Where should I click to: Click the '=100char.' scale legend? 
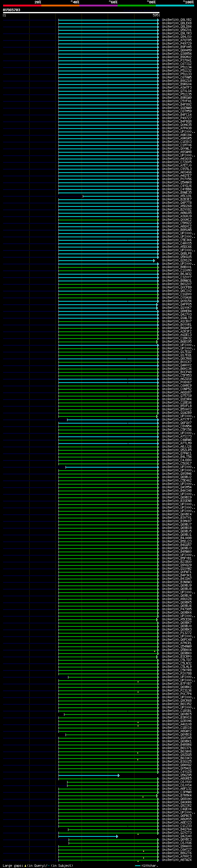click(146, 866)
